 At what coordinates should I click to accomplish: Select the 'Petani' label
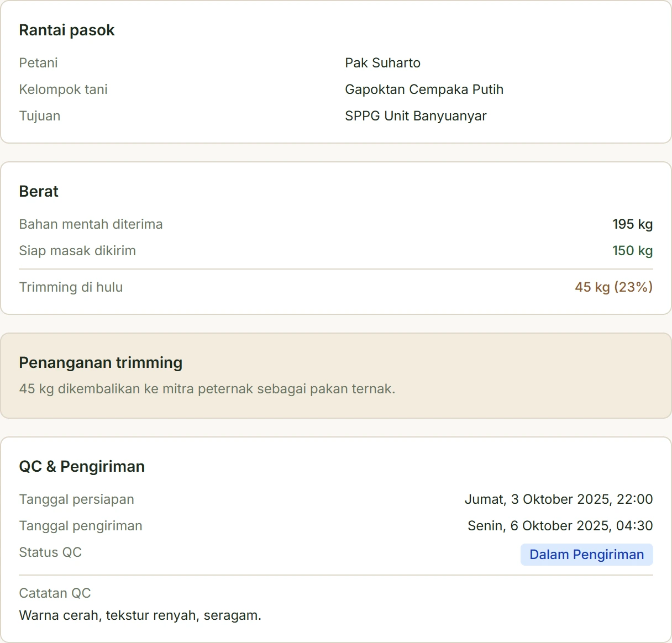pos(39,63)
